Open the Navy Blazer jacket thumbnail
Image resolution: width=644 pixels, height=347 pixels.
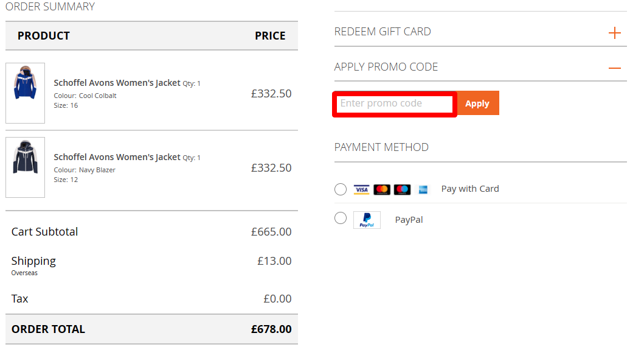25,167
